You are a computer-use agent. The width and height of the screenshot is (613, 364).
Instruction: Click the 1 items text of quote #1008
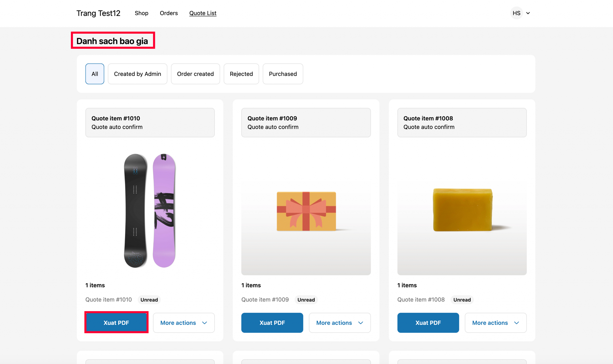(x=407, y=285)
